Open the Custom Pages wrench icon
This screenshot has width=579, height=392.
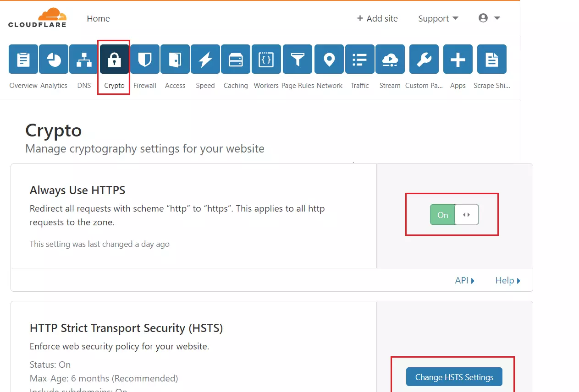click(424, 59)
